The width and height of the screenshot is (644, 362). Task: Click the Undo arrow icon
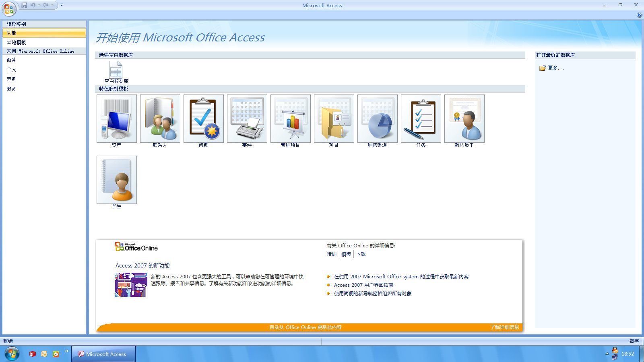(x=33, y=5)
